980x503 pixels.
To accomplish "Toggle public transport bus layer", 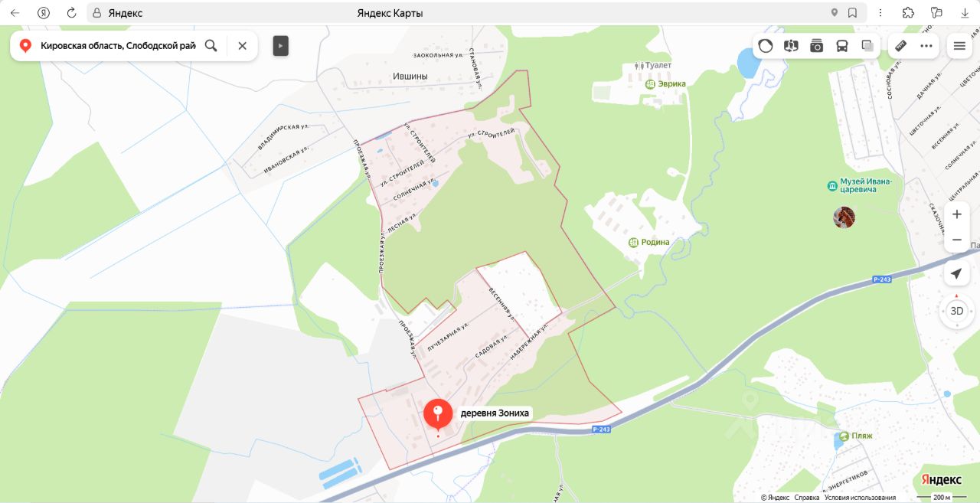I will tap(842, 45).
